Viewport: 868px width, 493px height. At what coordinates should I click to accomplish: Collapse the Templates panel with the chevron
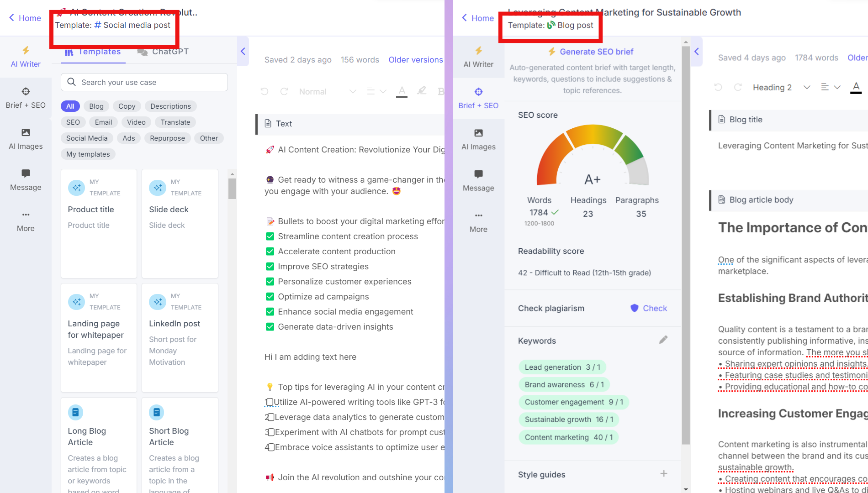243,51
